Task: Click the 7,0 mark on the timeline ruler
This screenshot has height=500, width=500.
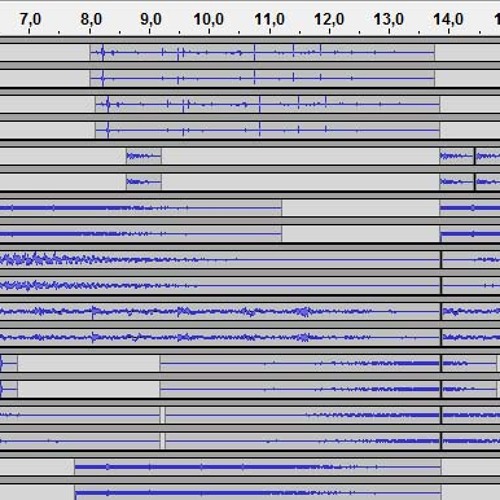Action: tap(30, 19)
